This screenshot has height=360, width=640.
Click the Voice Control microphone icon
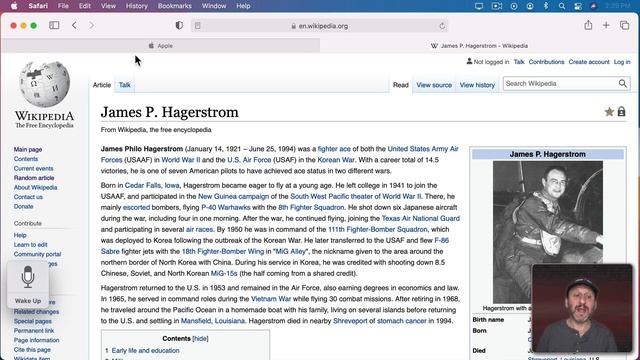pyautogui.click(x=28, y=277)
